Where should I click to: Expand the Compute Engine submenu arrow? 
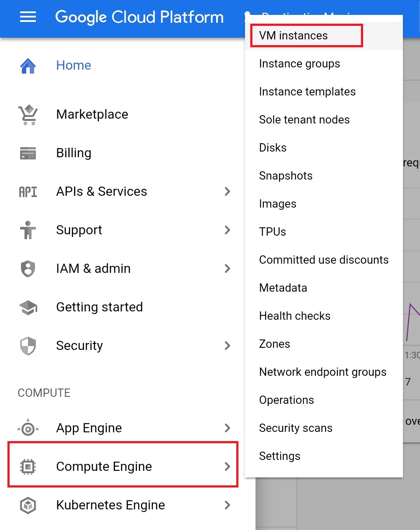pyautogui.click(x=227, y=466)
